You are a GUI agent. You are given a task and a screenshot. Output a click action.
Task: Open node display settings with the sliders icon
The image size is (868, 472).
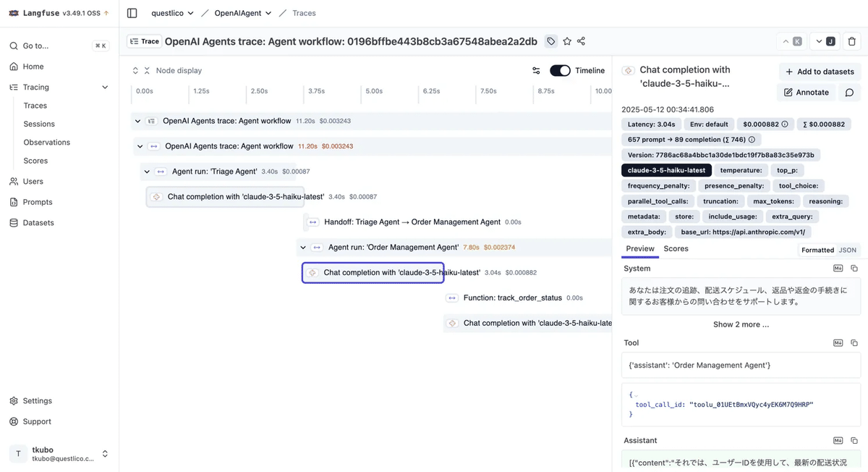(x=535, y=69)
